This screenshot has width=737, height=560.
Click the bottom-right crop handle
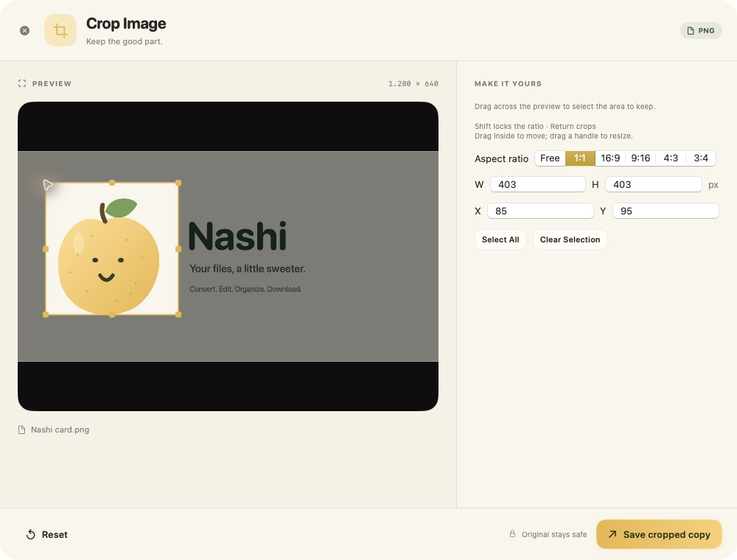click(178, 315)
